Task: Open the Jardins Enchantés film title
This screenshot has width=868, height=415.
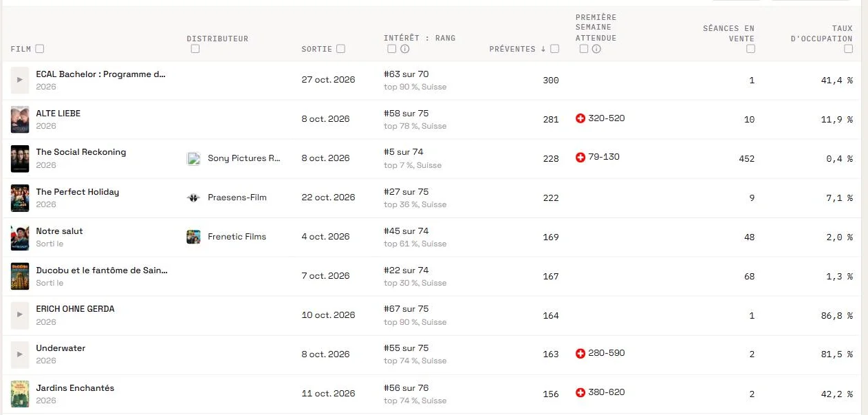Action: click(75, 388)
